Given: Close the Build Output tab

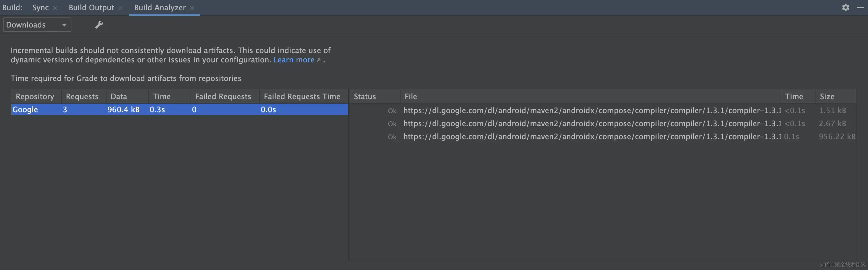Looking at the screenshot, I should pyautogui.click(x=120, y=7).
